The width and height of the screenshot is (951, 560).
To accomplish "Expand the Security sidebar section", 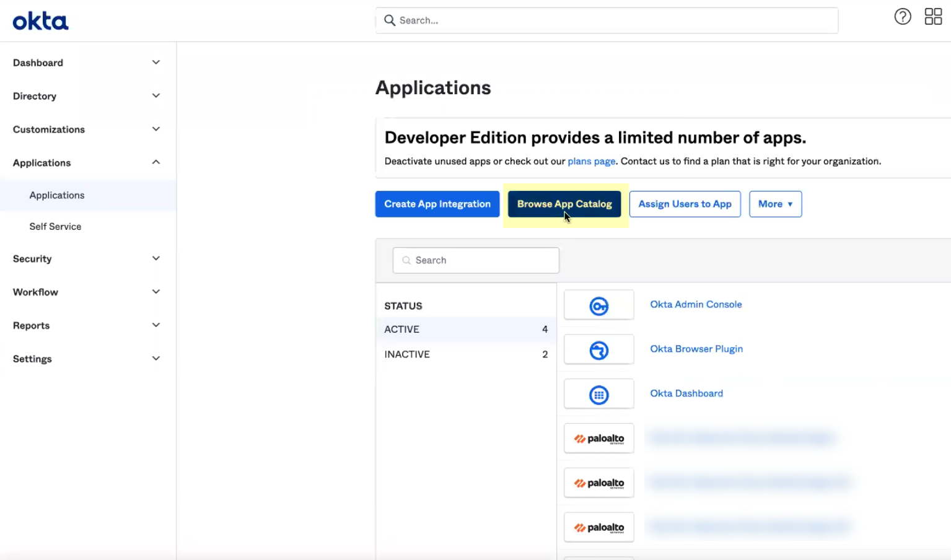I will point(86,259).
